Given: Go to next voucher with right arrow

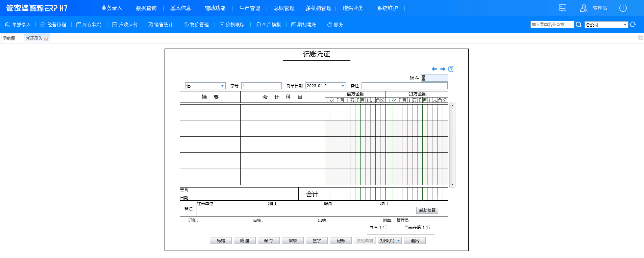Looking at the screenshot, I should coord(443,69).
